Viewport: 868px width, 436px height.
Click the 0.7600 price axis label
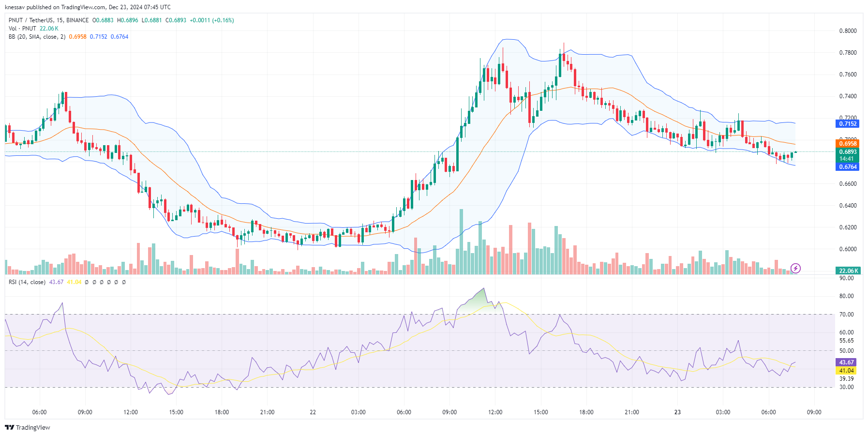point(848,75)
